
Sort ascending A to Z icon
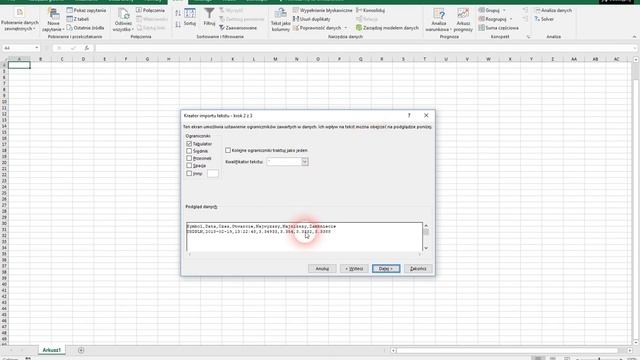coord(178,13)
